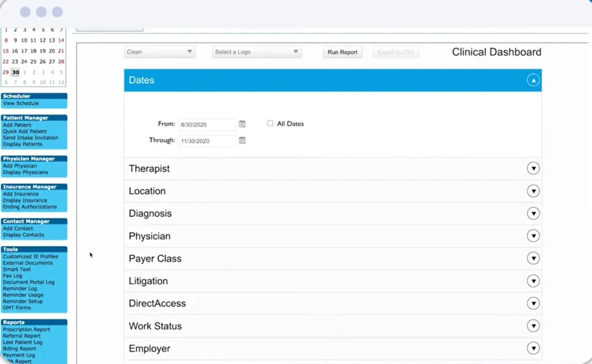Click Add Patient in Patient Manager
The width and height of the screenshot is (592, 364).
pos(17,125)
